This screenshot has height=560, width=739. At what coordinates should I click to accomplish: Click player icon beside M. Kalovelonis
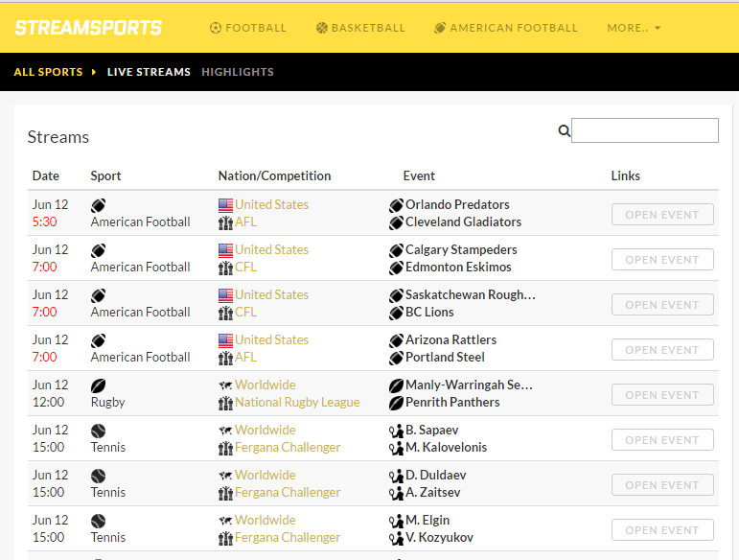[x=397, y=448]
